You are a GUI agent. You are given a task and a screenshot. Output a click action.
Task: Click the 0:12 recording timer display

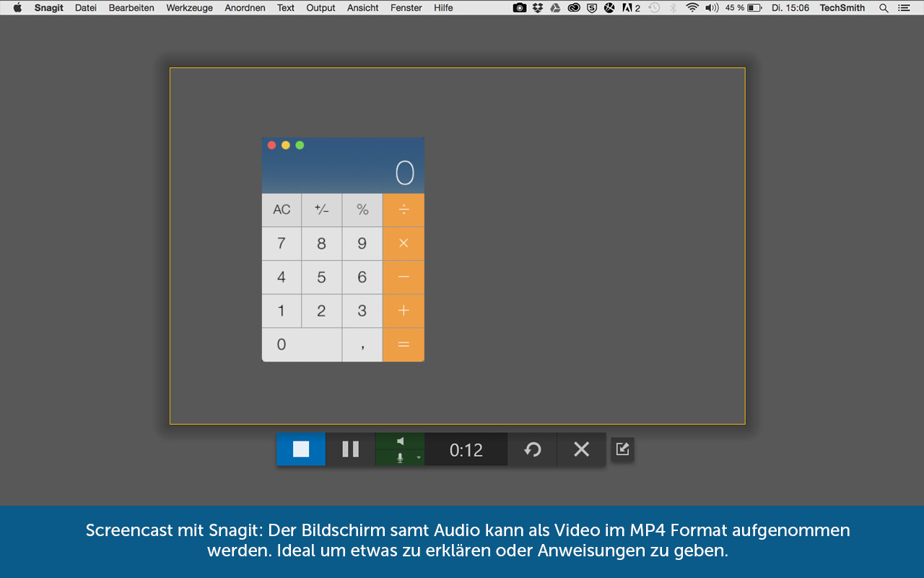466,450
